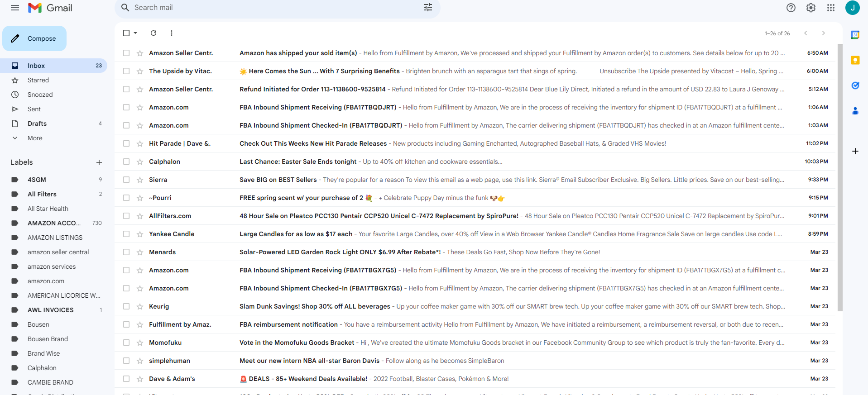
Task: Open the Contacts side panel
Action: tap(855, 111)
